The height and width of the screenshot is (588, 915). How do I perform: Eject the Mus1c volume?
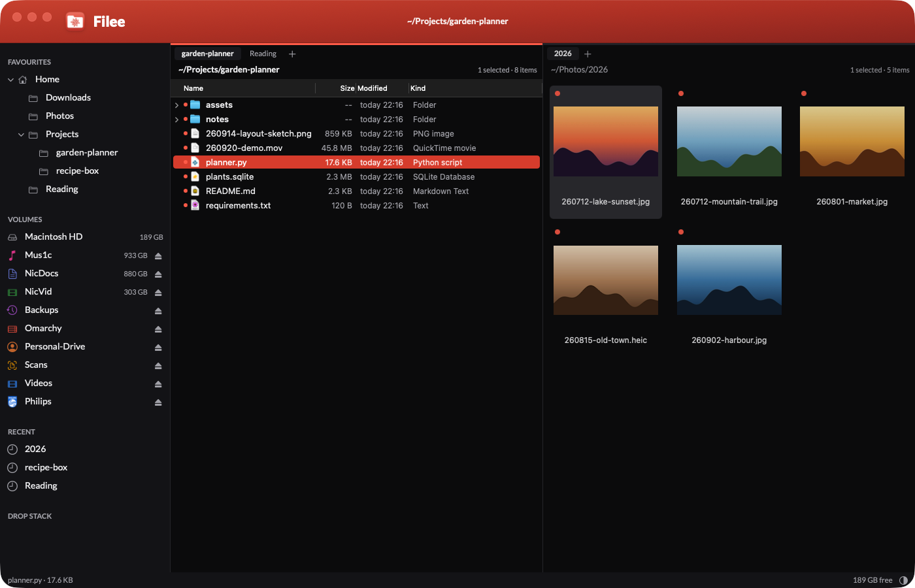click(x=158, y=255)
